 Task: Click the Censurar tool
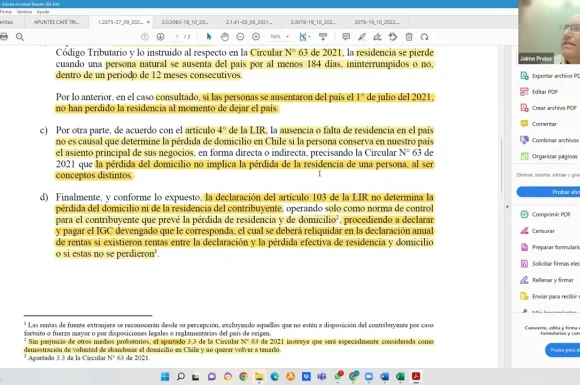pos(537,231)
